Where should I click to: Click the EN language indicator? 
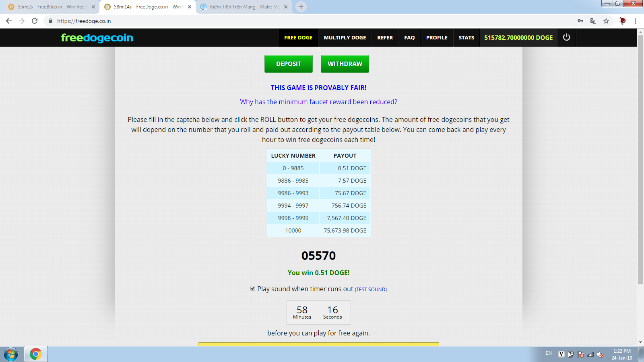(549, 353)
